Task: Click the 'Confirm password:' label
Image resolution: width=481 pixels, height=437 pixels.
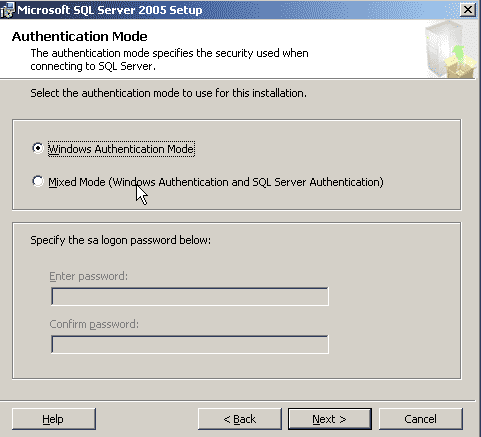Action: [94, 324]
